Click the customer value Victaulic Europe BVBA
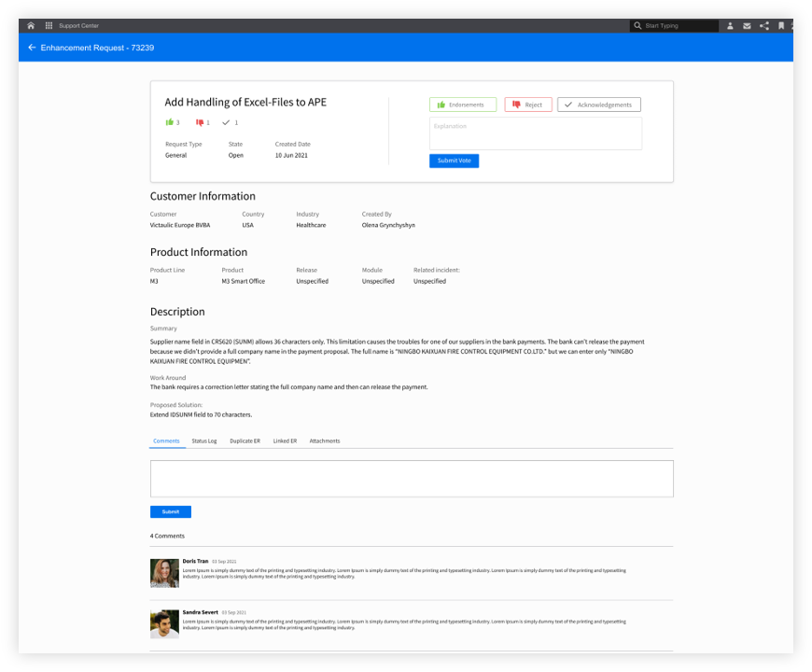Screen dimensions: 812x672 pos(180,225)
